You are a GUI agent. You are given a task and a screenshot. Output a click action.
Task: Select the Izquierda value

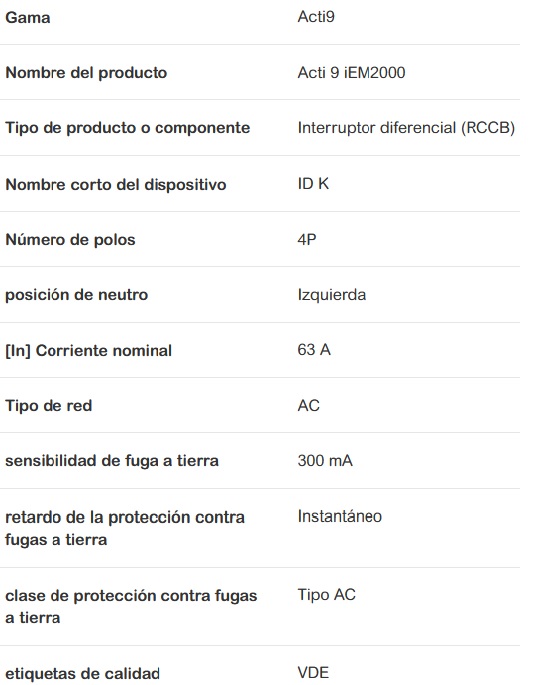point(332,295)
